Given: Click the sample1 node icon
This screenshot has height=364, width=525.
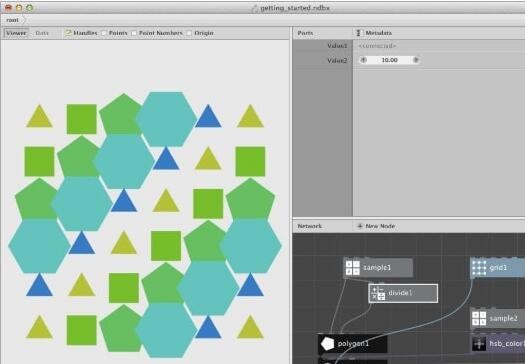Looking at the screenshot, I should point(353,268).
